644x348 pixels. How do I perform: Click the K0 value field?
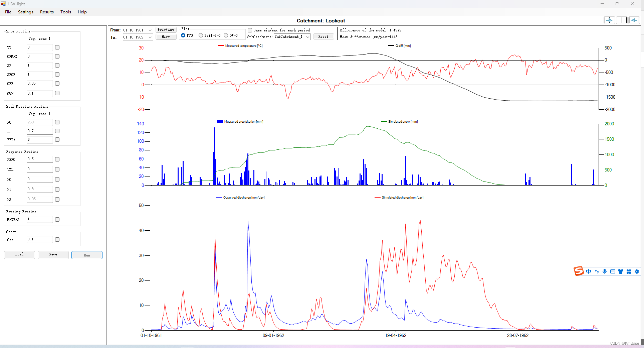pos(40,180)
